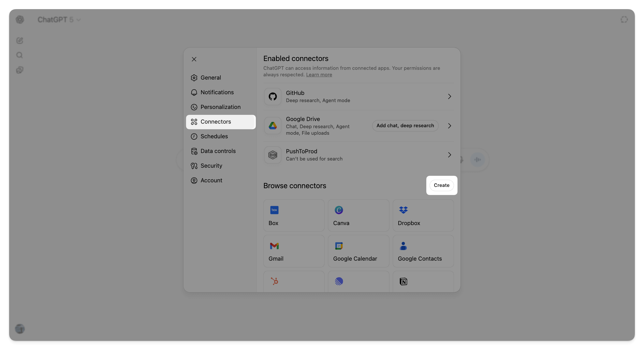Viewport: 644px width, 350px height.
Task: Open the Canva connector
Action: coord(358,215)
